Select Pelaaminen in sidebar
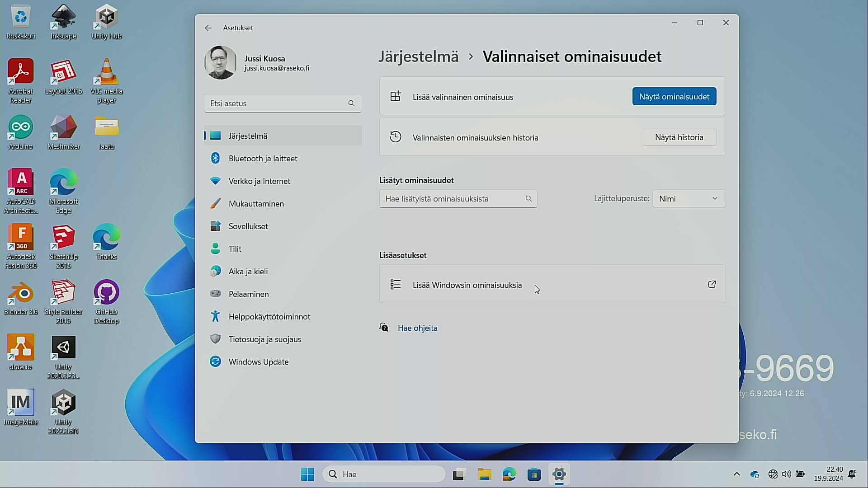 (283, 294)
